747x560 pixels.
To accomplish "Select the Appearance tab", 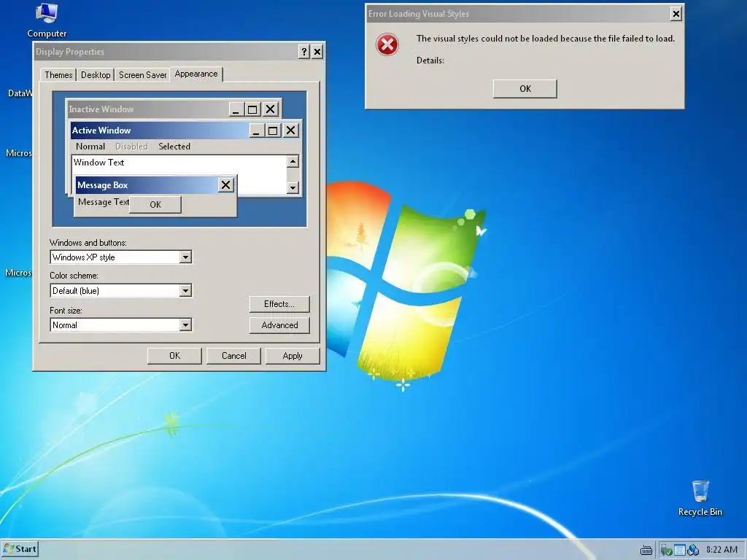I will click(196, 74).
